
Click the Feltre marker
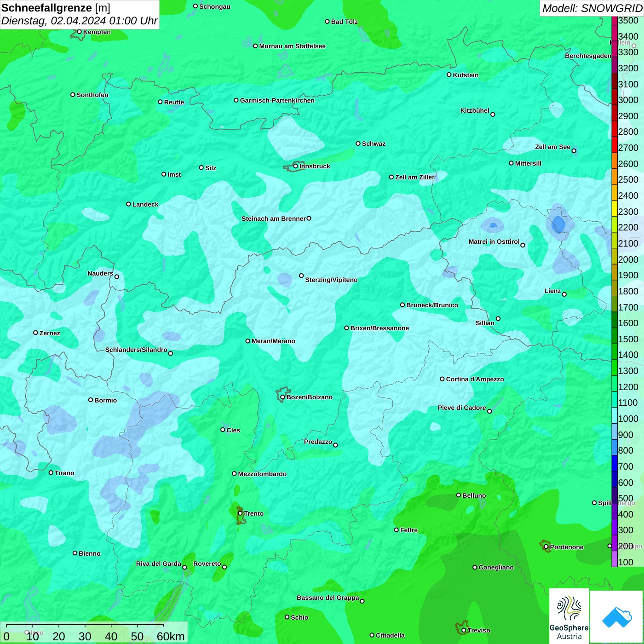tap(396, 530)
